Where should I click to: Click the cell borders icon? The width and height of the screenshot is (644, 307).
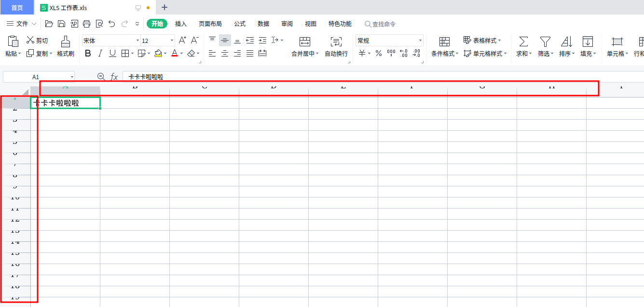click(125, 54)
